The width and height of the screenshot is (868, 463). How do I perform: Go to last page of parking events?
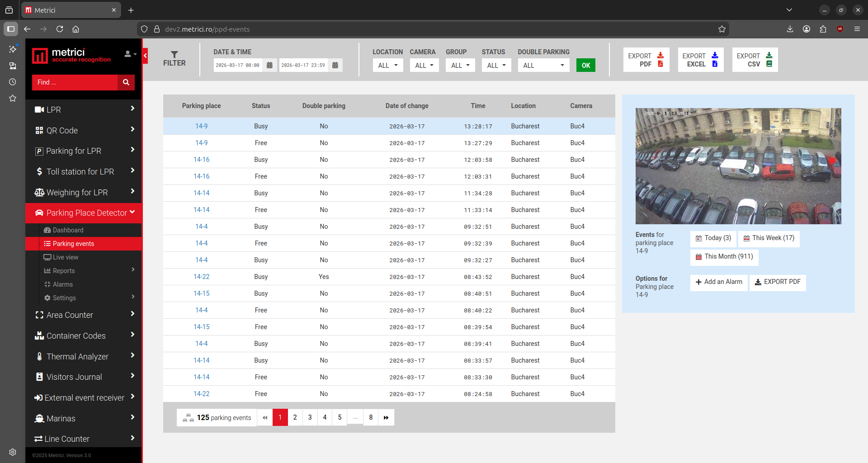click(386, 417)
